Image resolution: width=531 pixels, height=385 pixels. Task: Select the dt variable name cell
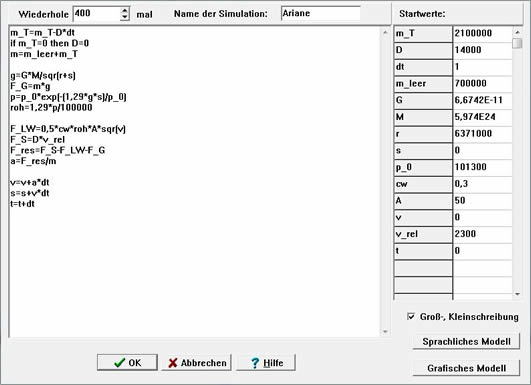(x=423, y=67)
